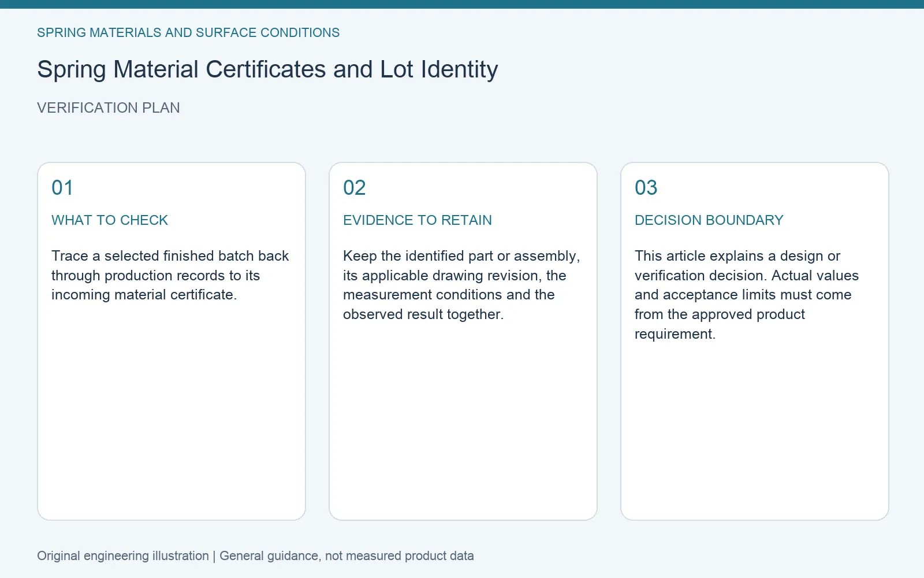Click the paragraph starting 'This article explains a design'

747,295
